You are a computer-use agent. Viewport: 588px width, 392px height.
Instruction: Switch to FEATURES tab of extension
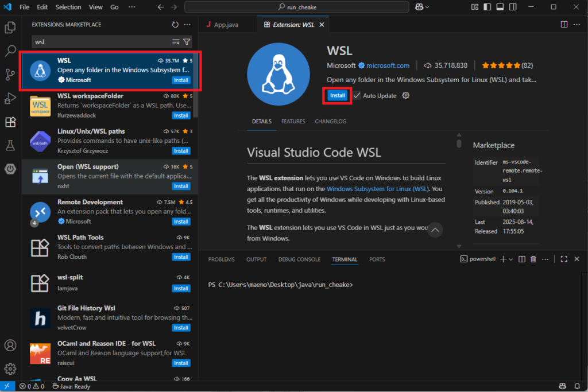[293, 122]
